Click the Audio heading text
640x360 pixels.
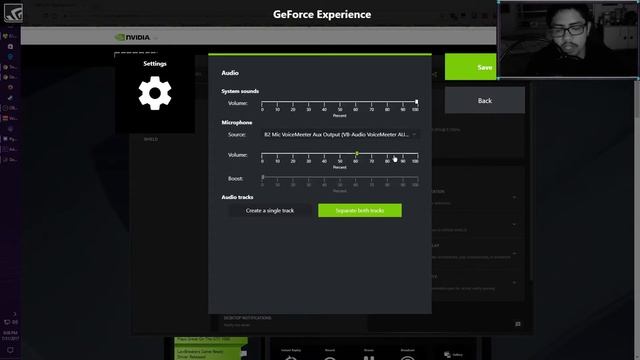[230, 73]
